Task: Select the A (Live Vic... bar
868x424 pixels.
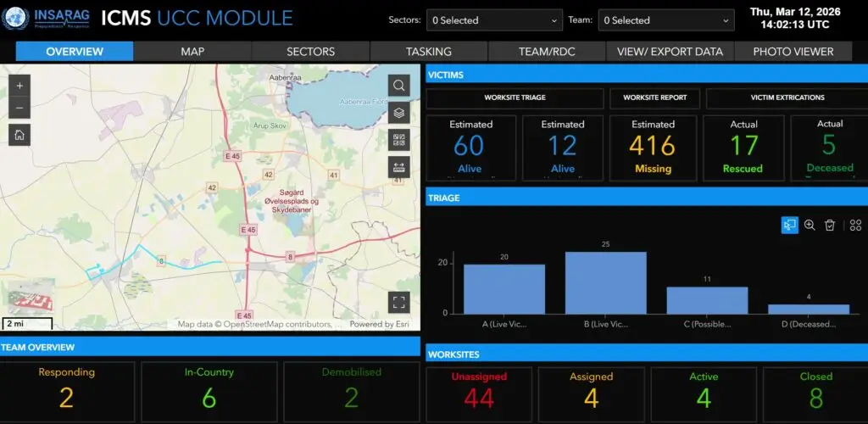Action: tap(504, 289)
